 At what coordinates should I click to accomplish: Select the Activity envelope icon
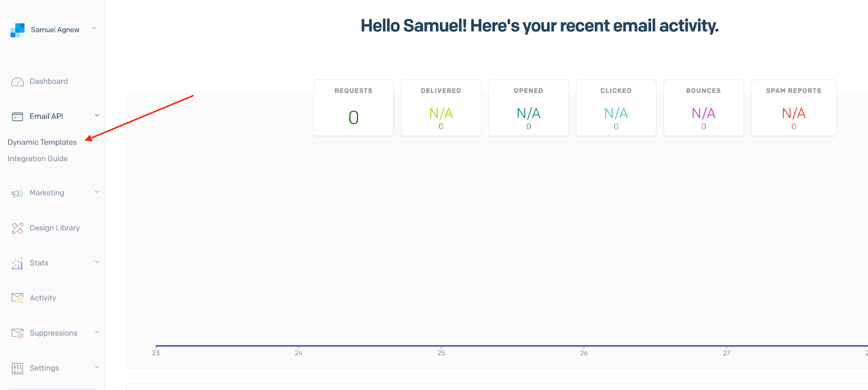17,298
